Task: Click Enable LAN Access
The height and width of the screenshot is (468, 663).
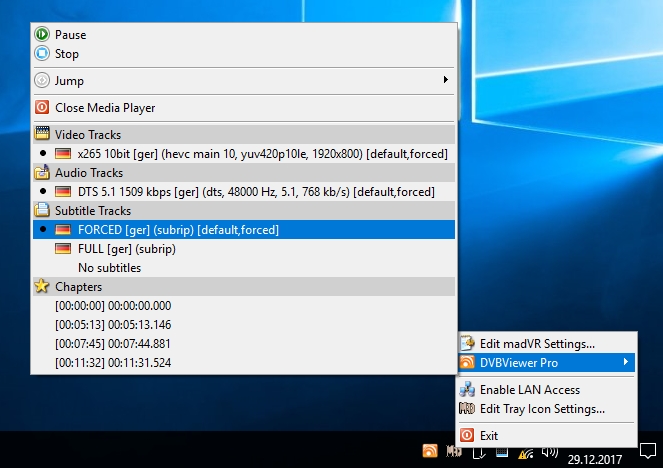Action: (546, 389)
